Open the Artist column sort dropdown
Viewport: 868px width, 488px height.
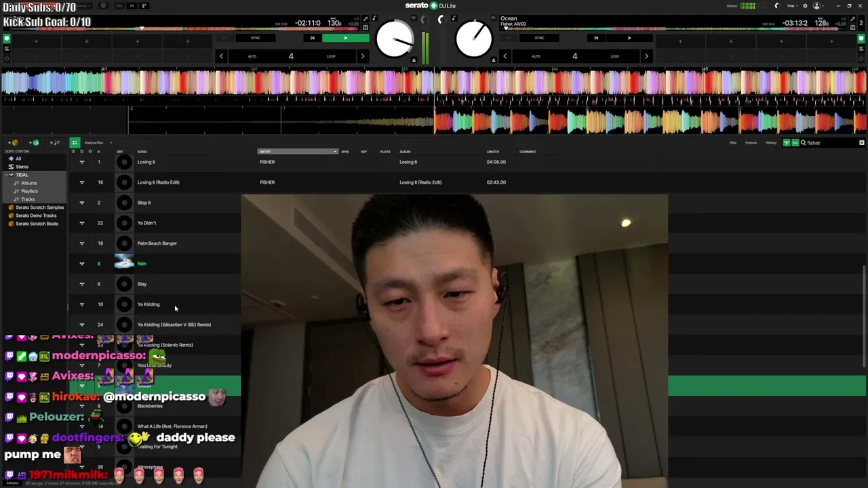pyautogui.click(x=297, y=152)
